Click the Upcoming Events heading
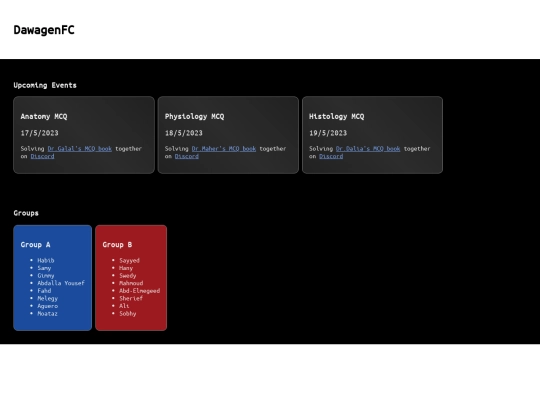 coord(45,85)
